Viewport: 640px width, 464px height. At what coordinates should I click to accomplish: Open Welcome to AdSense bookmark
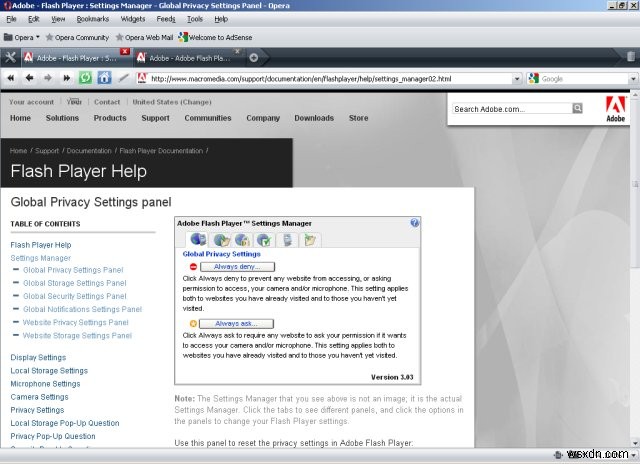(216, 37)
